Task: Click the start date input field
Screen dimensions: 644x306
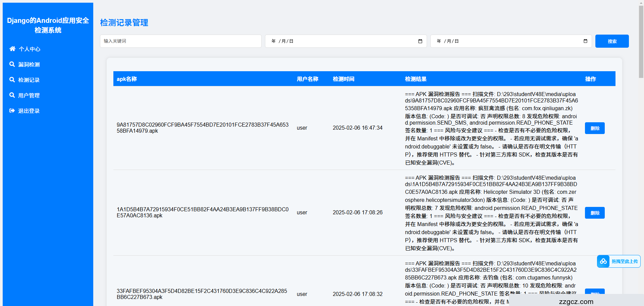Action: coord(339,41)
